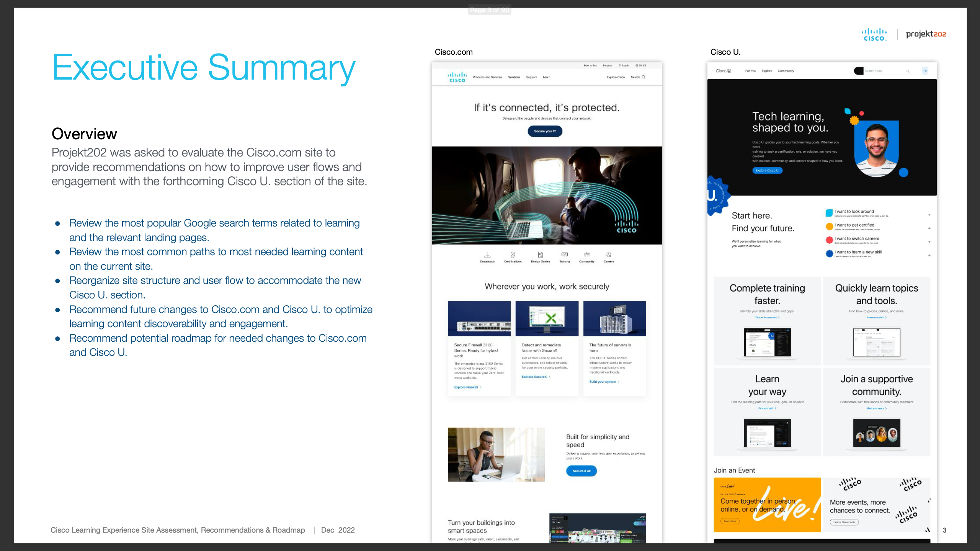
Task: Click the 'Secure it all' button
Action: point(581,471)
